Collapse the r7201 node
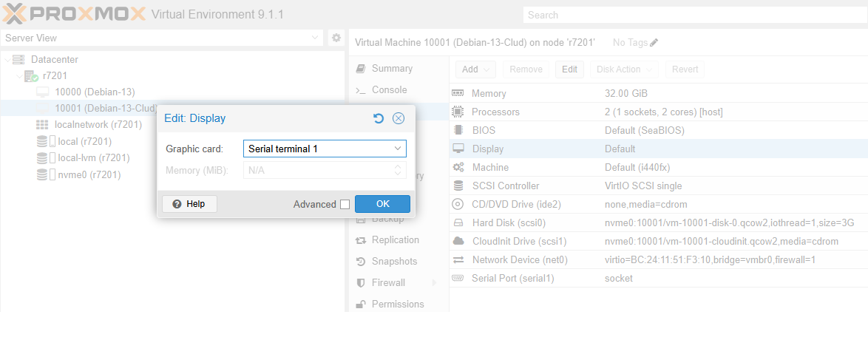 point(19,76)
